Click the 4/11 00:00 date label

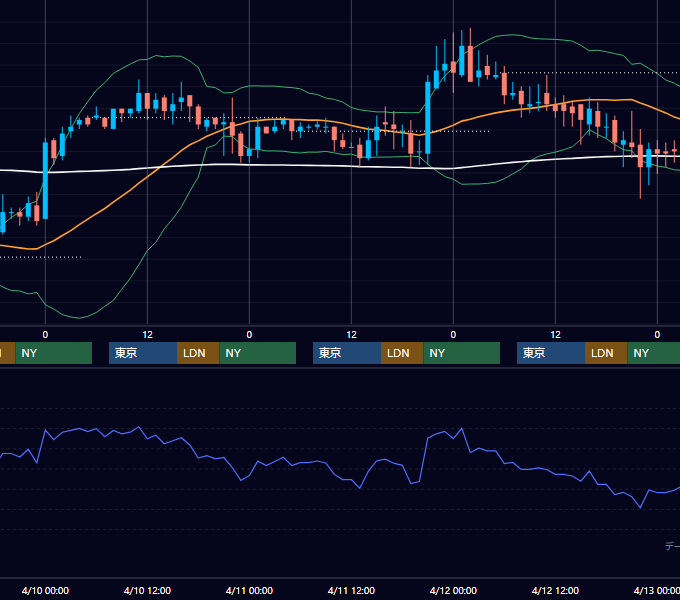pos(249,590)
